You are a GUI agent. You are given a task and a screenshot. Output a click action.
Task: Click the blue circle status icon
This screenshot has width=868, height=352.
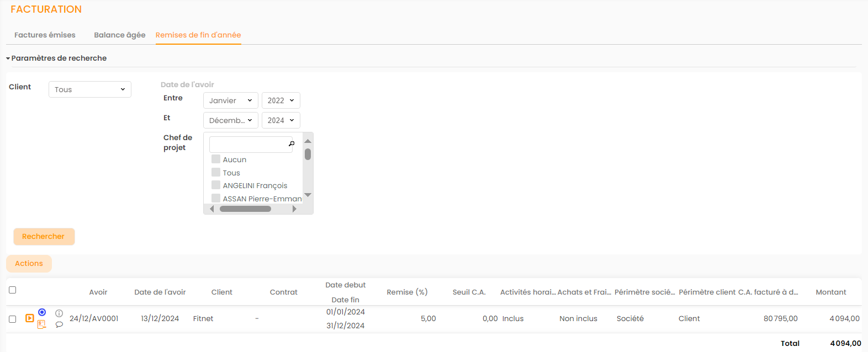click(42, 312)
